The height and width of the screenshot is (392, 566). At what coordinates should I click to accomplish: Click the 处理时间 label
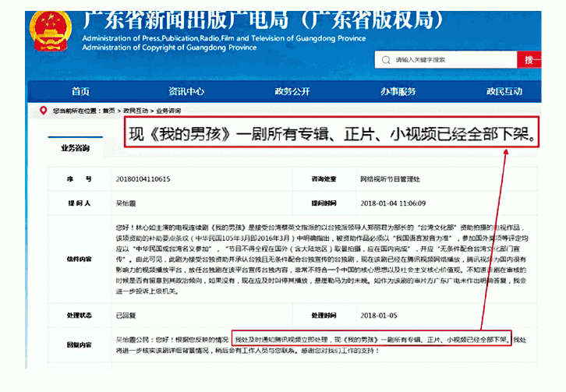pos(324,316)
